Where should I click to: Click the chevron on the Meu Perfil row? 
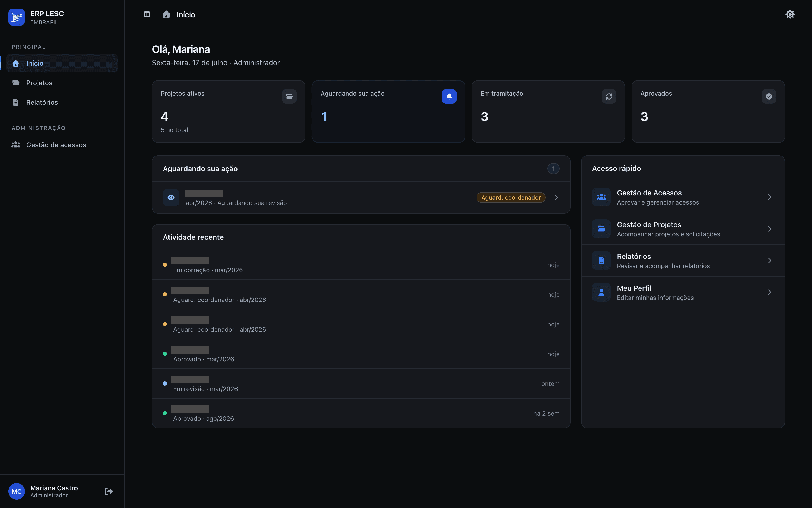point(769,292)
